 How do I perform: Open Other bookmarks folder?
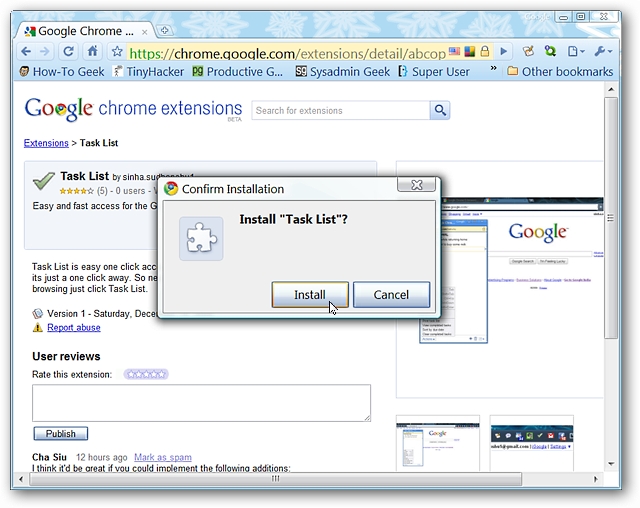click(560, 72)
